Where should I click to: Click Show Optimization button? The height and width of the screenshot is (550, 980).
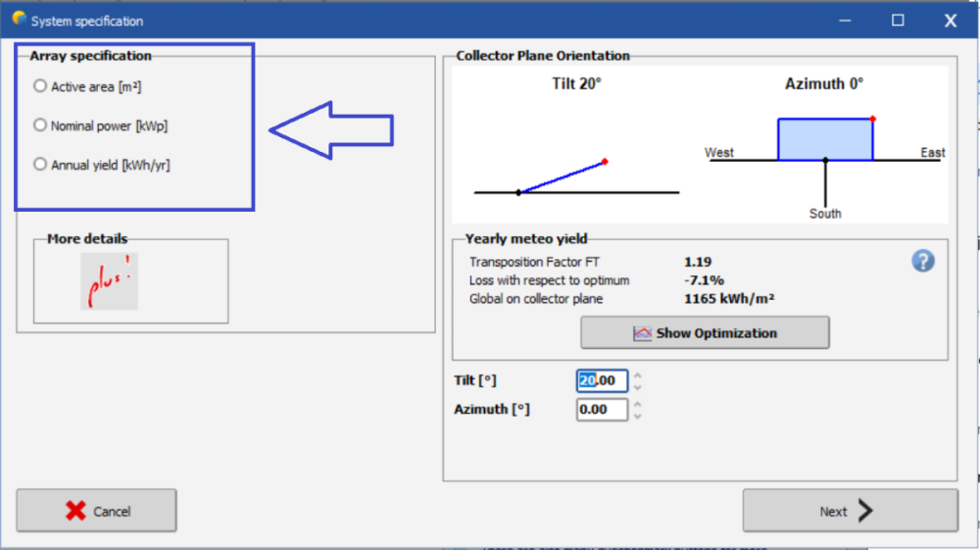click(x=705, y=333)
